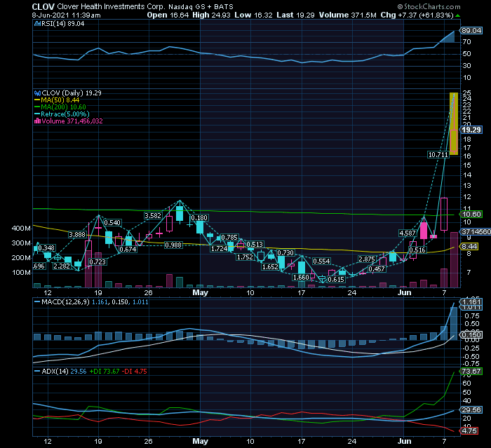Click the +DI 73.67 legend text
491x448 pixels.
(x=105, y=372)
